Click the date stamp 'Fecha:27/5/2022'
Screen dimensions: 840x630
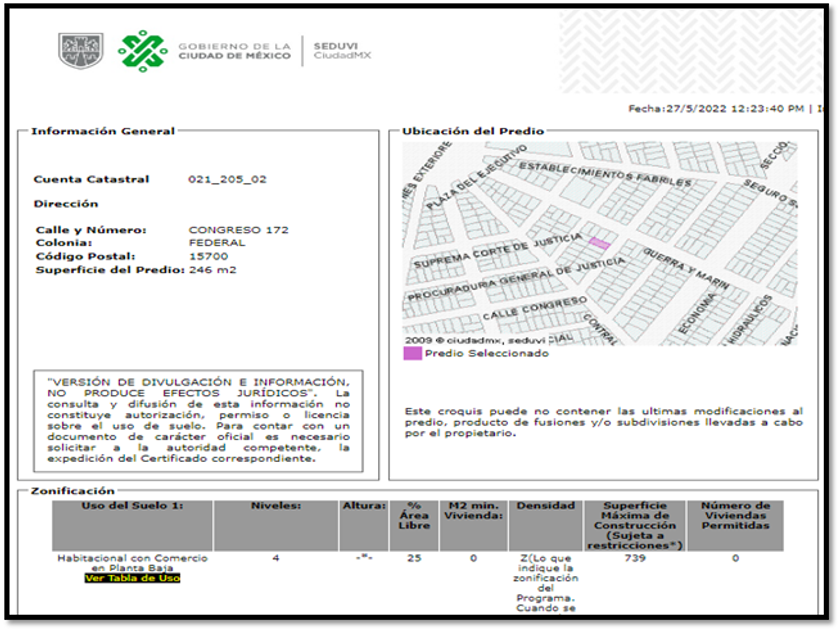click(678, 109)
